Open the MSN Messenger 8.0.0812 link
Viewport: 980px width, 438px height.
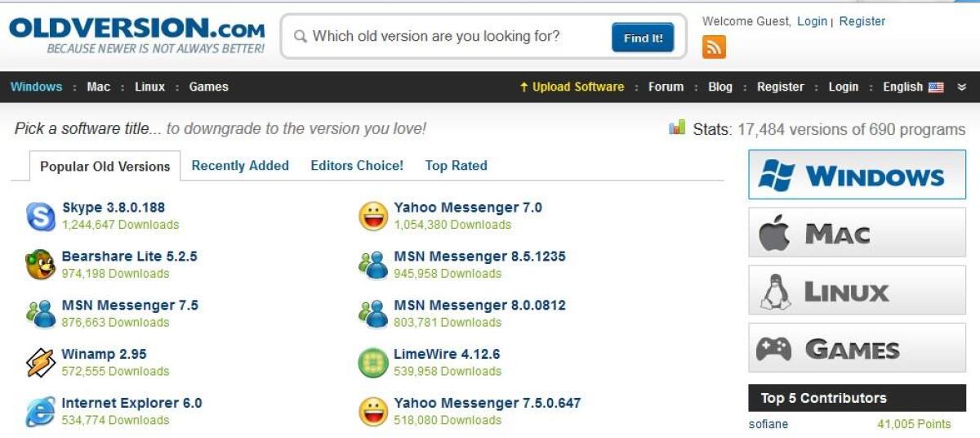[x=479, y=306]
